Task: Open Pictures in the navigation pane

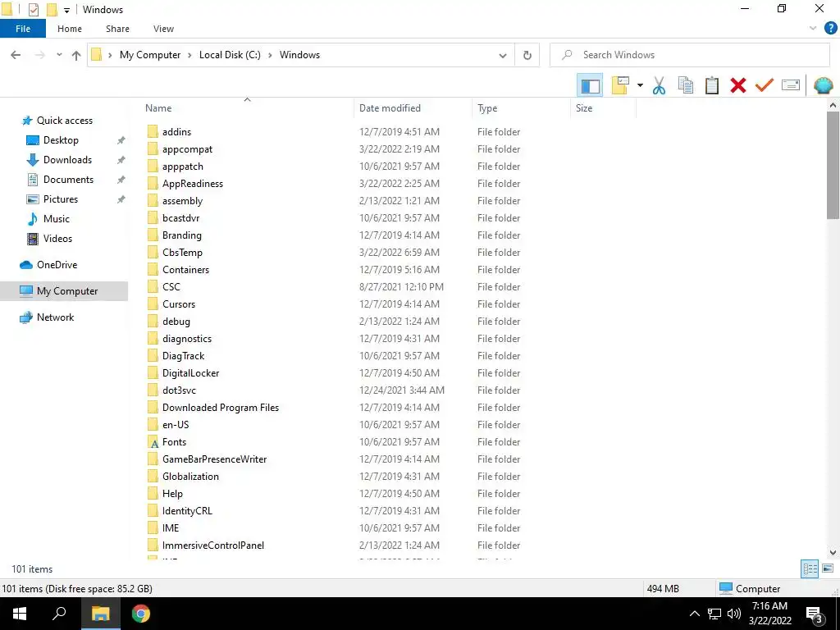Action: pyautogui.click(x=61, y=199)
